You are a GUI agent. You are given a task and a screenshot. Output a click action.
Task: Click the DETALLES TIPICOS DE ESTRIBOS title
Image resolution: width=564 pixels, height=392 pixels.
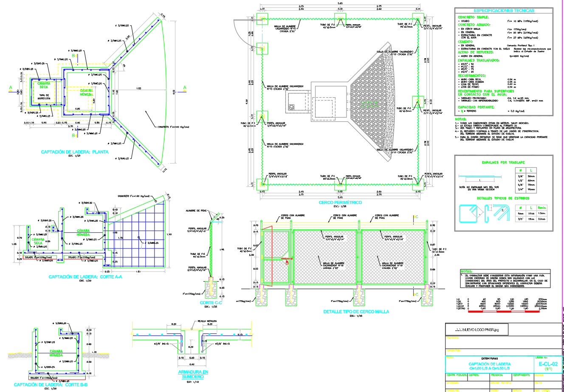coord(503,198)
